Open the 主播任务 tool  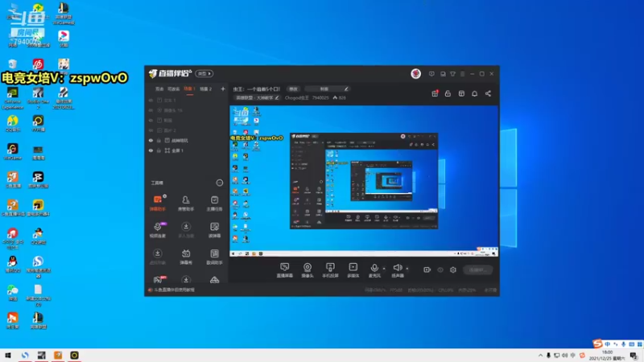[x=214, y=203]
